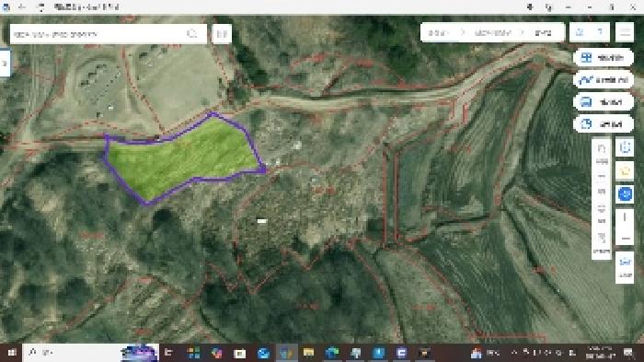Expand the collapsed side panel tab on left edge
Screen dimensions: 644x362
5,63
